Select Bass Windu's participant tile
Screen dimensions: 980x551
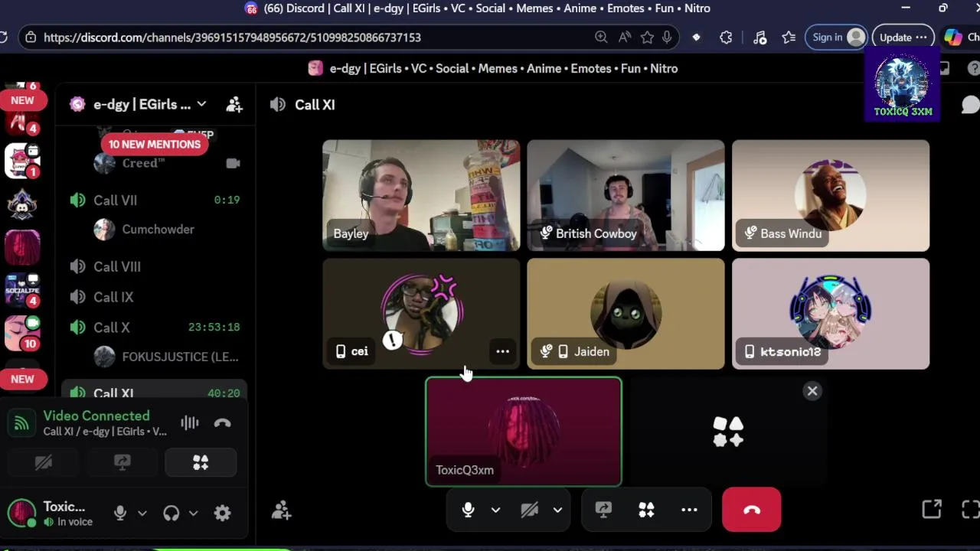click(x=831, y=195)
